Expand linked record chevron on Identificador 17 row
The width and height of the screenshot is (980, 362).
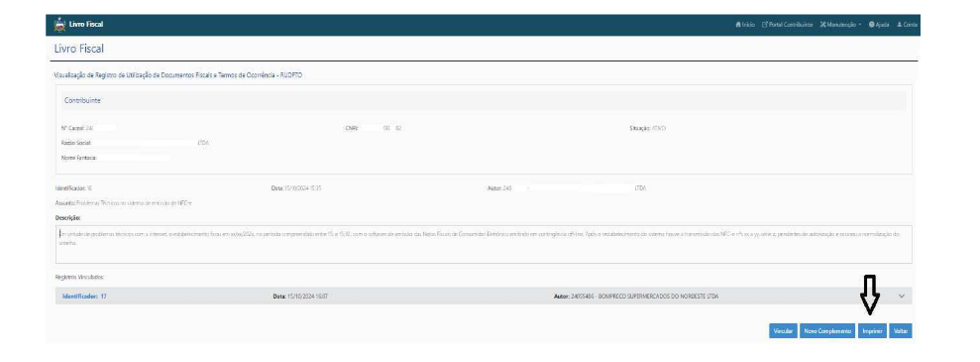coord(902,296)
